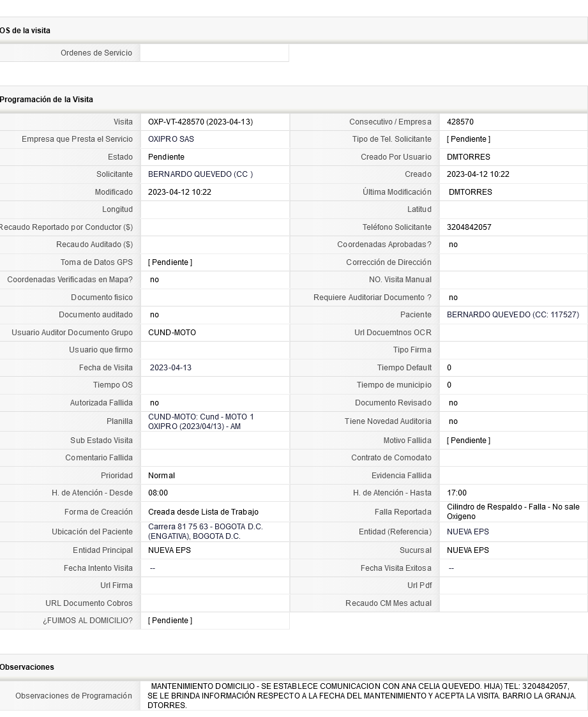Collapse the OS de la visita section
Screen dimensions: 588x717
pos(25,31)
